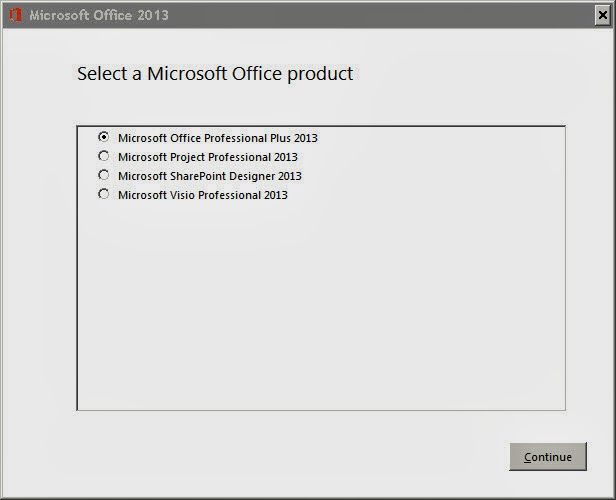Enable the Visio Professional 2013 radio button
The height and width of the screenshot is (500, 616).
coord(104,194)
